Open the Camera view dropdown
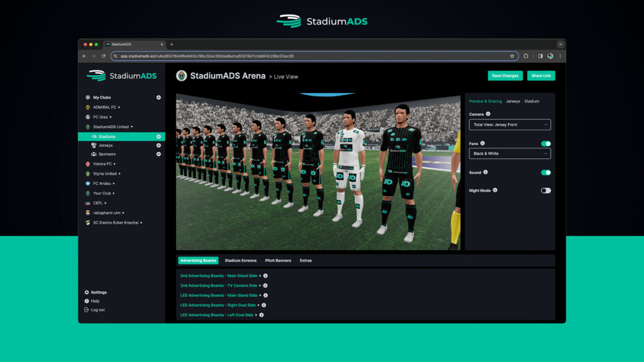Screen dimensions: 644x362 pyautogui.click(x=509, y=125)
